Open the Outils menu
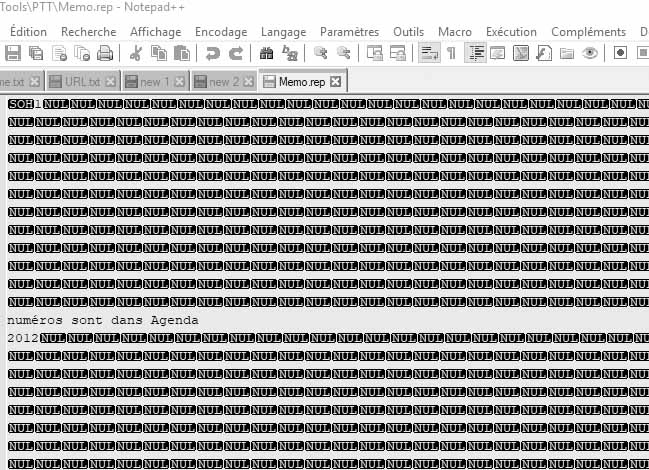 click(409, 32)
